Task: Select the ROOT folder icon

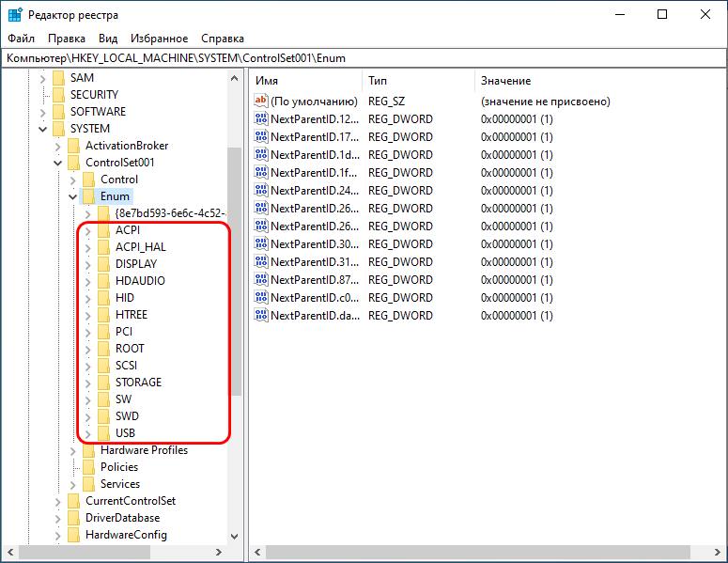Action: pos(104,349)
